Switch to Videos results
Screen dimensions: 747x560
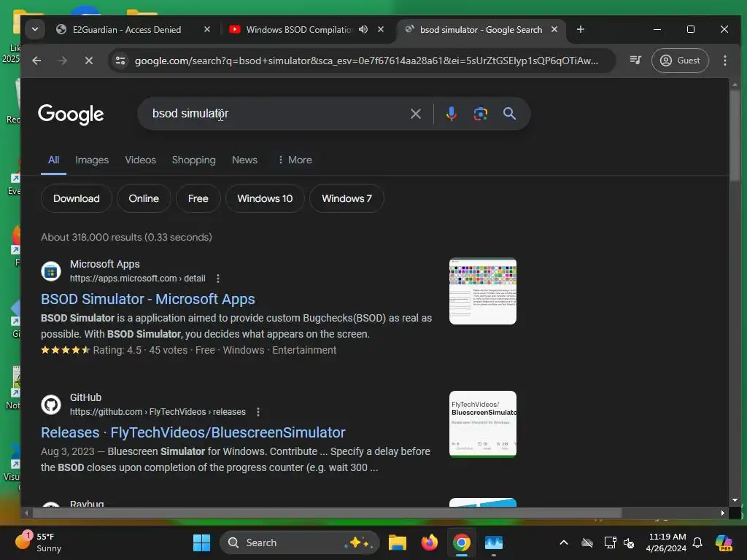(141, 160)
